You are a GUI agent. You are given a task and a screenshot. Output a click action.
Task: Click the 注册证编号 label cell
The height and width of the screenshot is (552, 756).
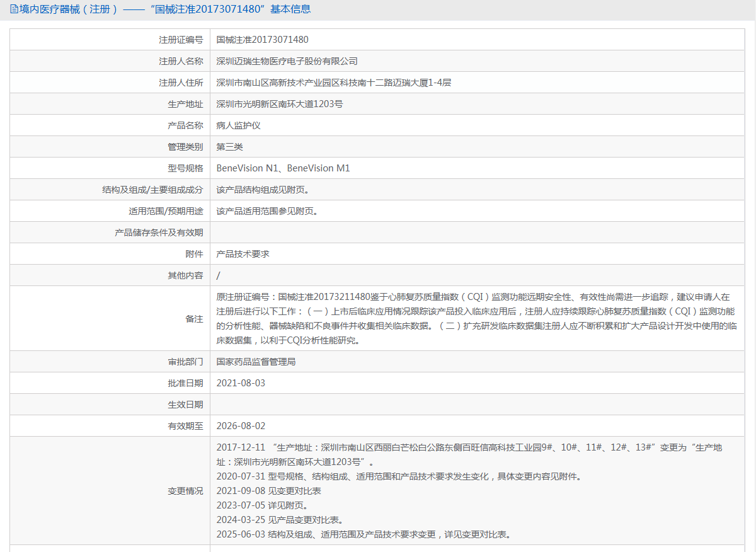(x=110, y=40)
